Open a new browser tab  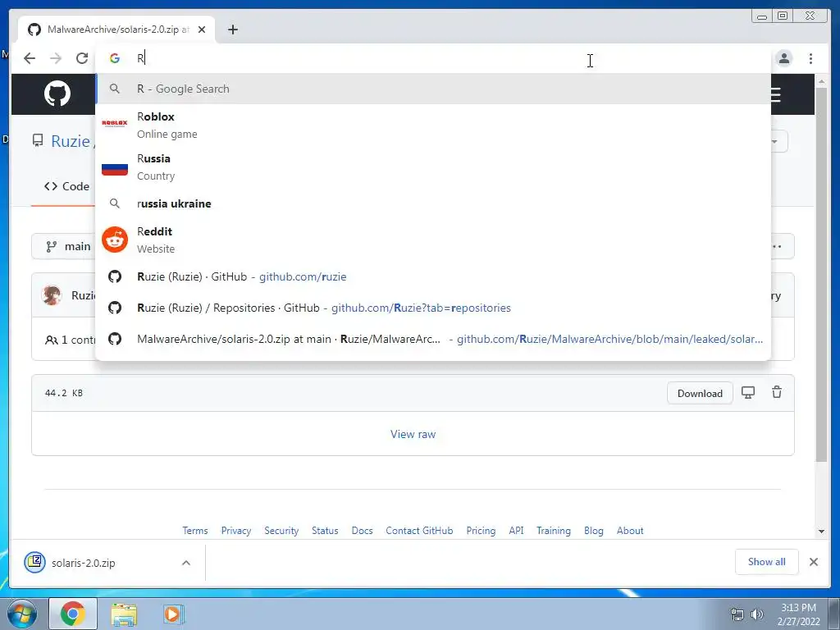click(232, 30)
